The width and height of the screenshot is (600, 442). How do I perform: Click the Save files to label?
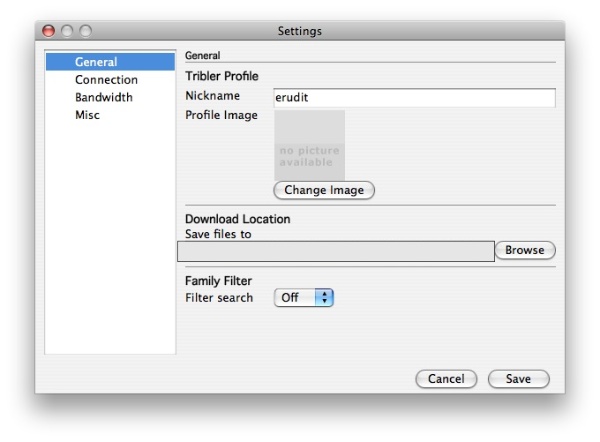218,234
